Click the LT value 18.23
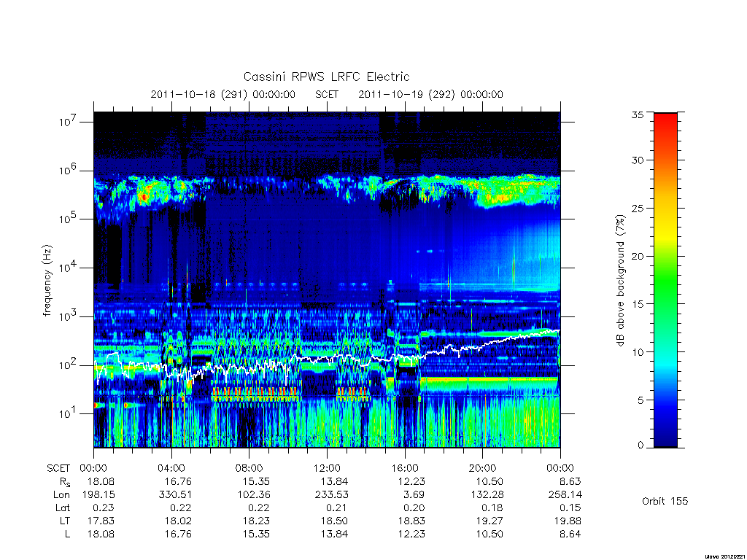747x560 pixels. [x=256, y=521]
